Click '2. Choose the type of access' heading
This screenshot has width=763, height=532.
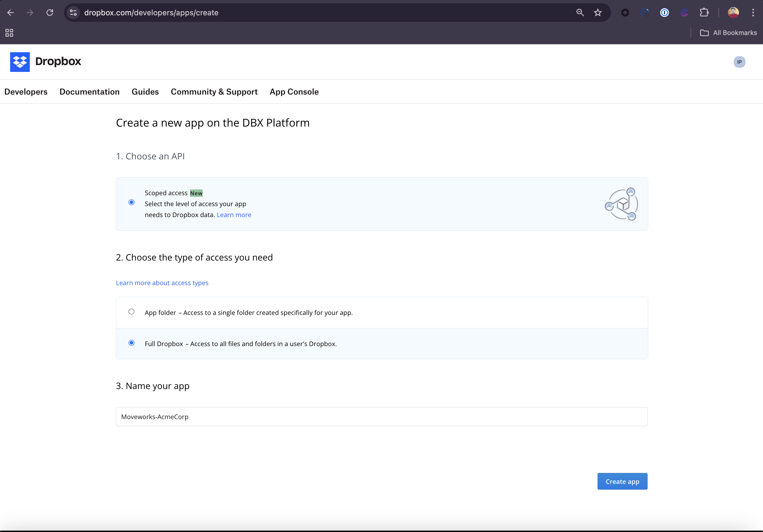pyautogui.click(x=194, y=257)
